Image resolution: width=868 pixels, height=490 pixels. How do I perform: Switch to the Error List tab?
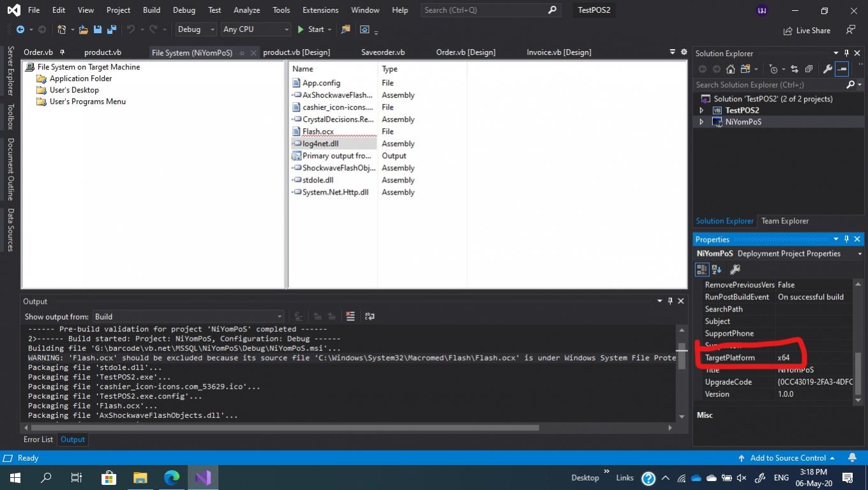click(x=38, y=440)
